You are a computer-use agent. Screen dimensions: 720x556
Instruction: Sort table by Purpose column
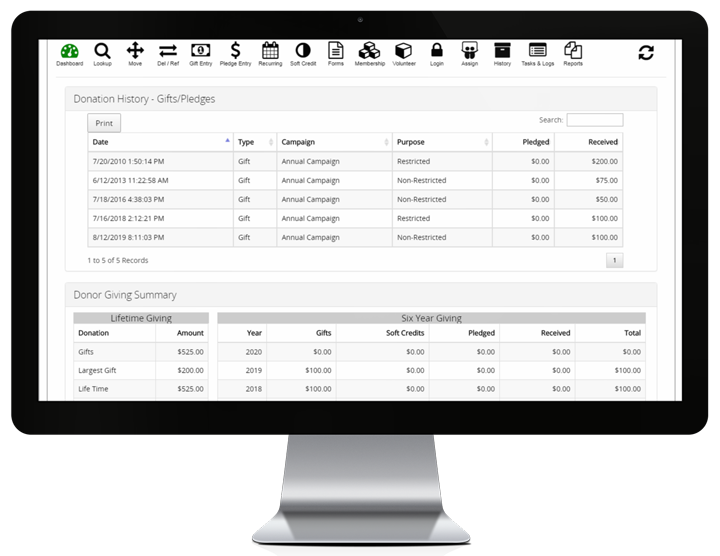442,142
